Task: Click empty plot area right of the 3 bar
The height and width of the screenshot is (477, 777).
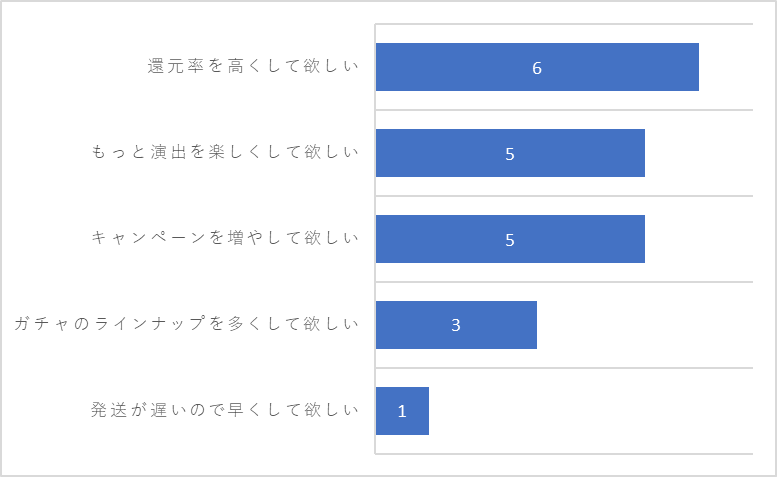Action: [x=645, y=325]
